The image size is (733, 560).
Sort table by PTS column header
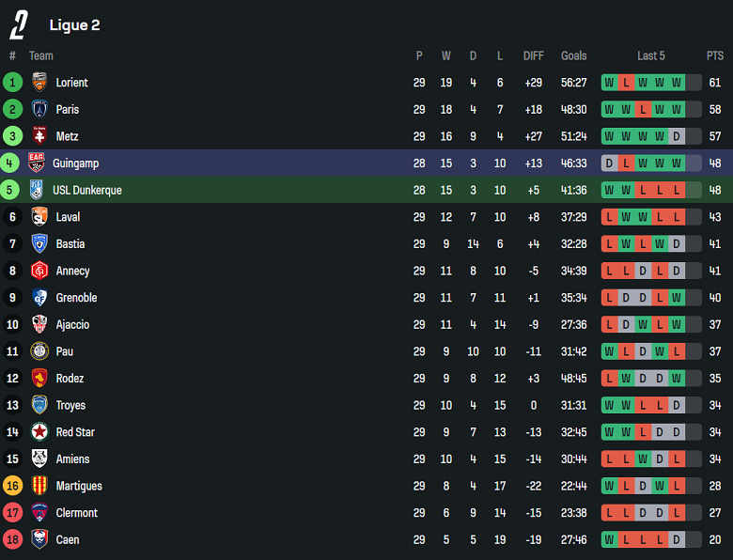tap(715, 56)
